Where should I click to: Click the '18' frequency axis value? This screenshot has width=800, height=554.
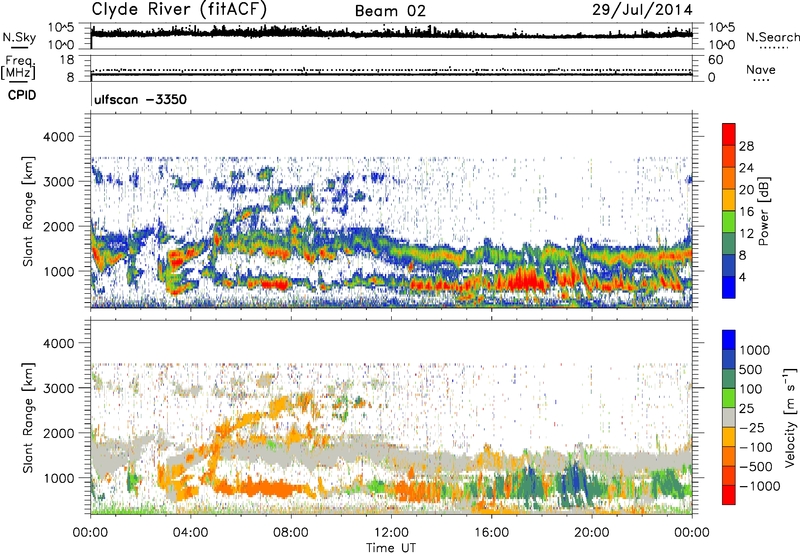pos(67,60)
